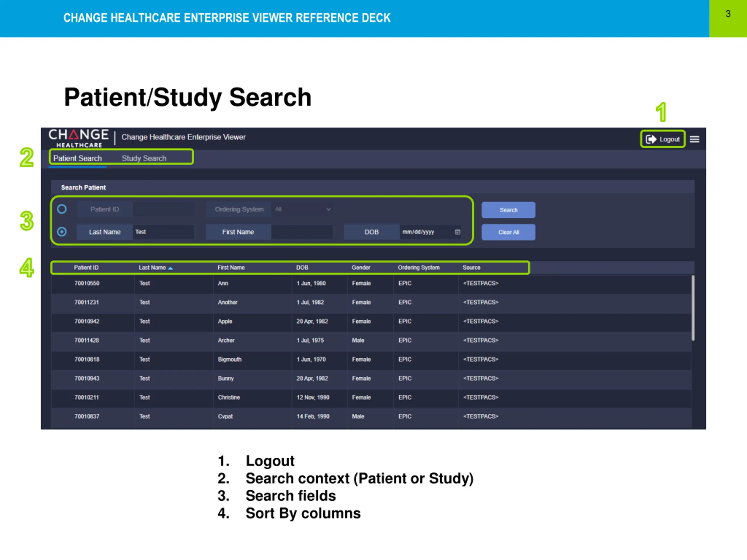Click DOB 14 Feb, 1990
747x560 pixels.
coord(313,416)
